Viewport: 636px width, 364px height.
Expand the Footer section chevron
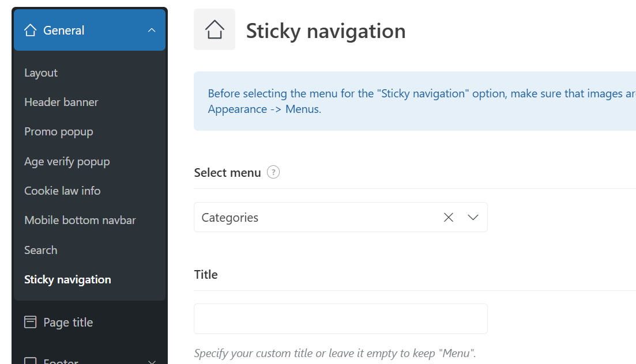click(x=152, y=362)
